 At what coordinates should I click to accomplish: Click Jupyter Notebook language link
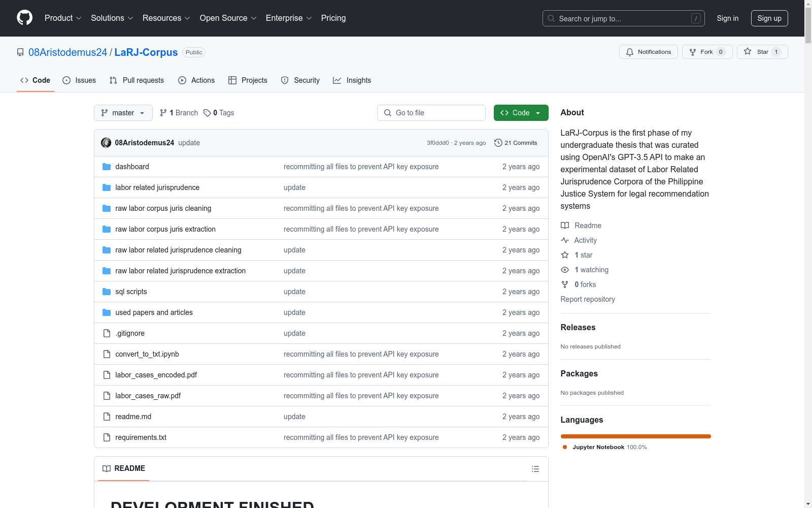[x=605, y=447]
